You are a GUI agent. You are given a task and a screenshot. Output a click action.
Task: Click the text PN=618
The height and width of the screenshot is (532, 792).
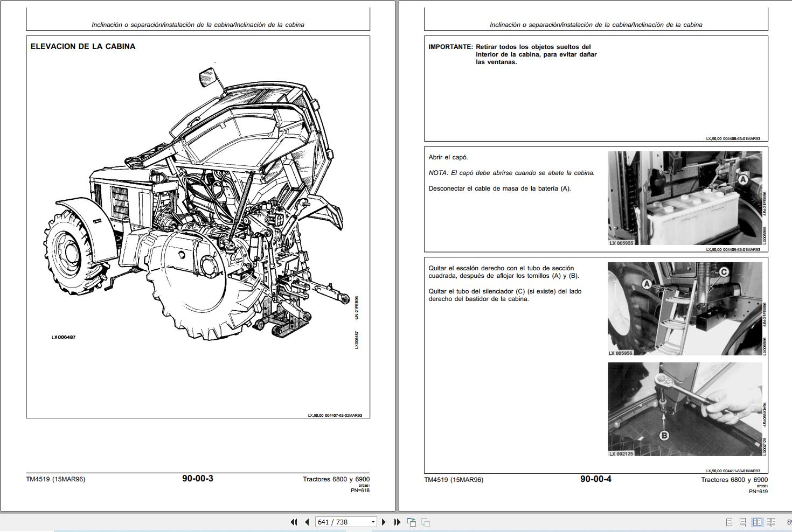click(x=360, y=491)
